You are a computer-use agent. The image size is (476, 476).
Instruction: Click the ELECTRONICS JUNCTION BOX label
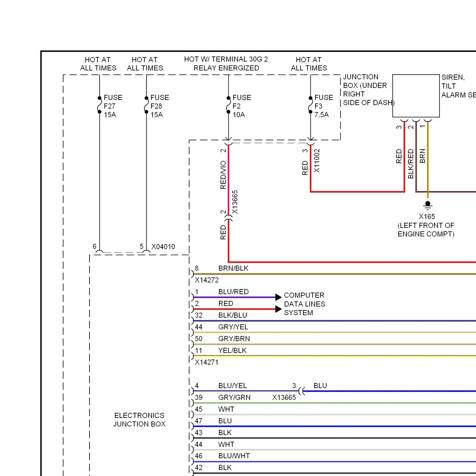[x=139, y=420]
